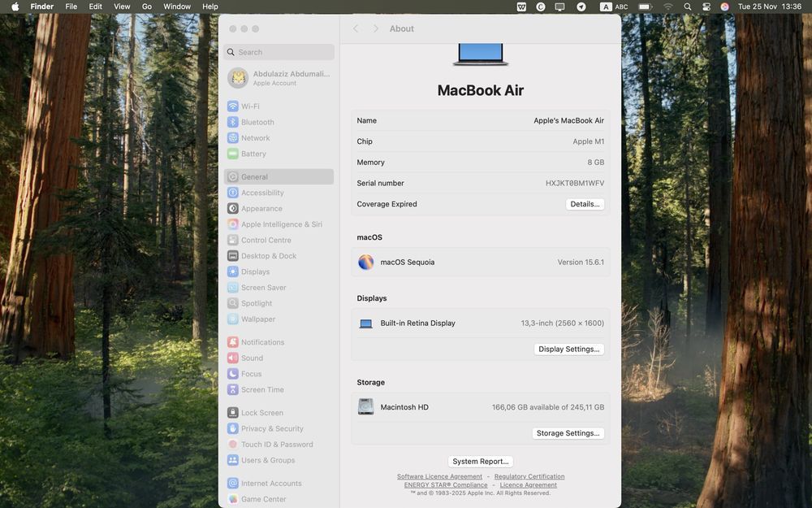Open Control Centre in menu bar
The image size is (812, 508).
(706, 7)
